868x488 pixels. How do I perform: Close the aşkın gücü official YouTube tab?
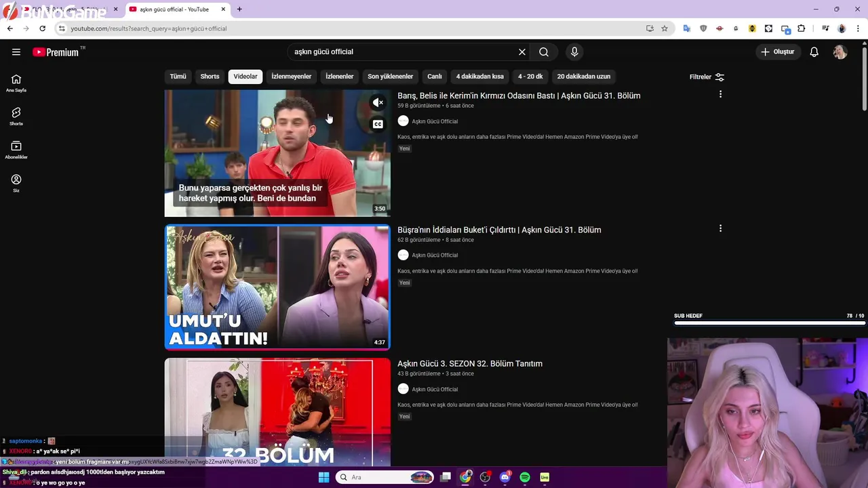223,9
